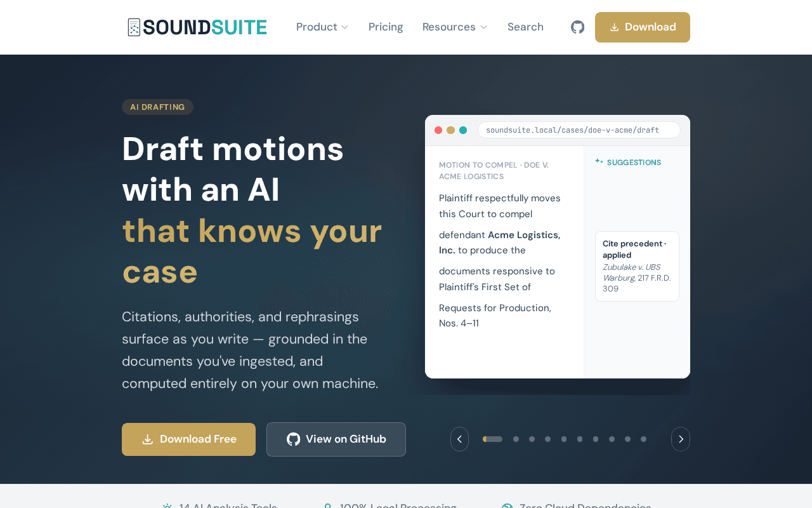Click the Motion to Compel heading text

494,171
